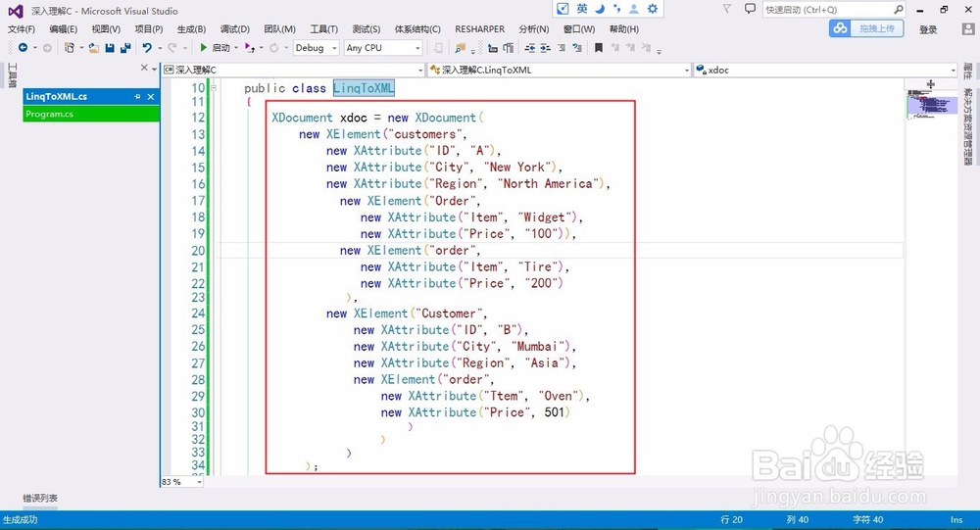Viewport: 980px width, 530px height.
Task: Collapse the LinqToXML class outline toggle
Action: coord(214,88)
